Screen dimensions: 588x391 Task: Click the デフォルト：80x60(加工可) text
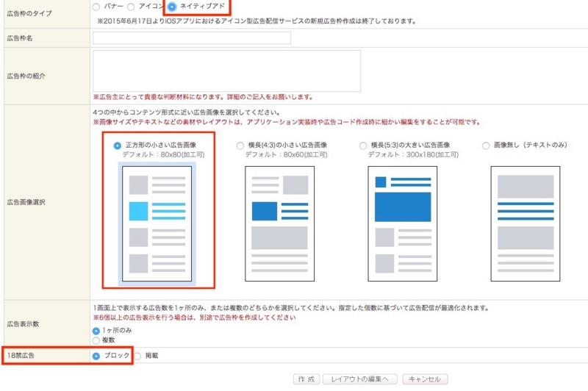286,154
